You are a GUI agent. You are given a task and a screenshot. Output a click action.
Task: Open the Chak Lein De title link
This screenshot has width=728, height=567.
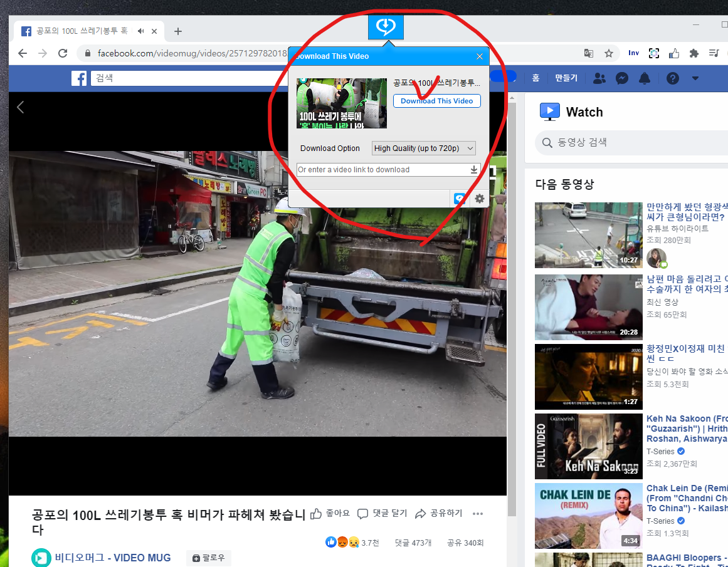(x=687, y=498)
